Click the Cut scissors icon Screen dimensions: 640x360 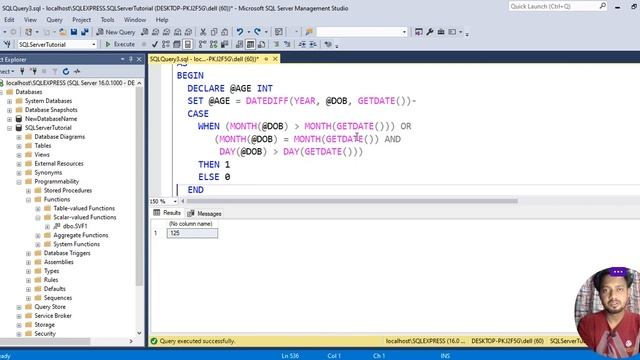point(203,32)
